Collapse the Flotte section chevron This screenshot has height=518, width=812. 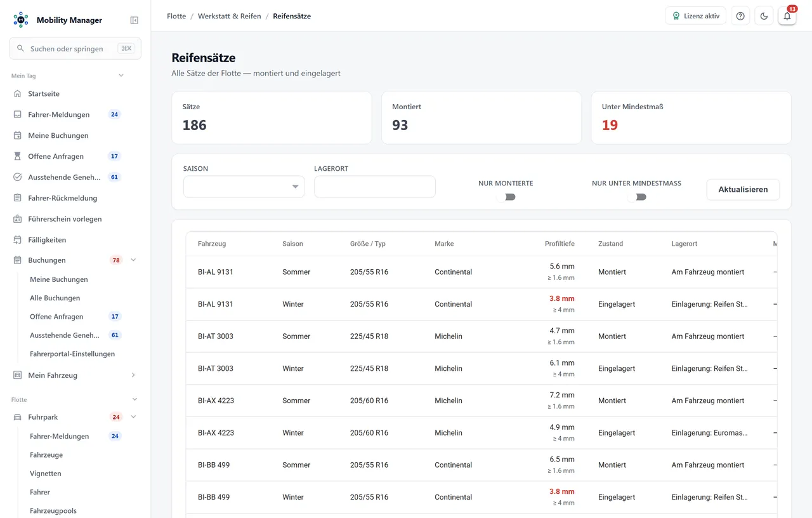[x=134, y=399]
